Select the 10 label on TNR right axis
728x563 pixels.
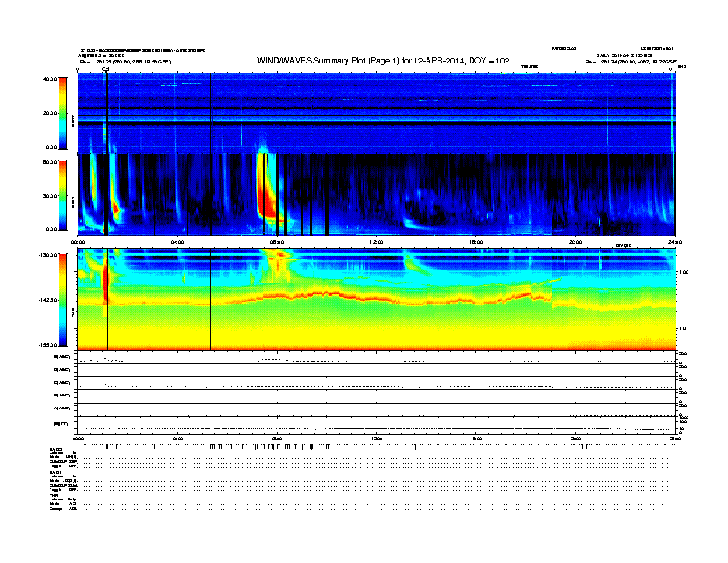(684, 328)
